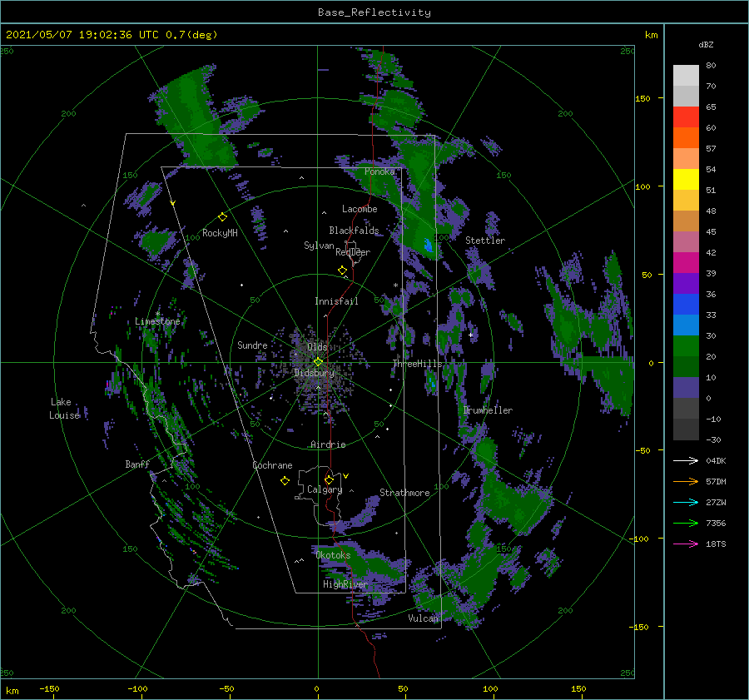Click the Airdrie city label
The height and width of the screenshot is (700, 749).
point(328,444)
